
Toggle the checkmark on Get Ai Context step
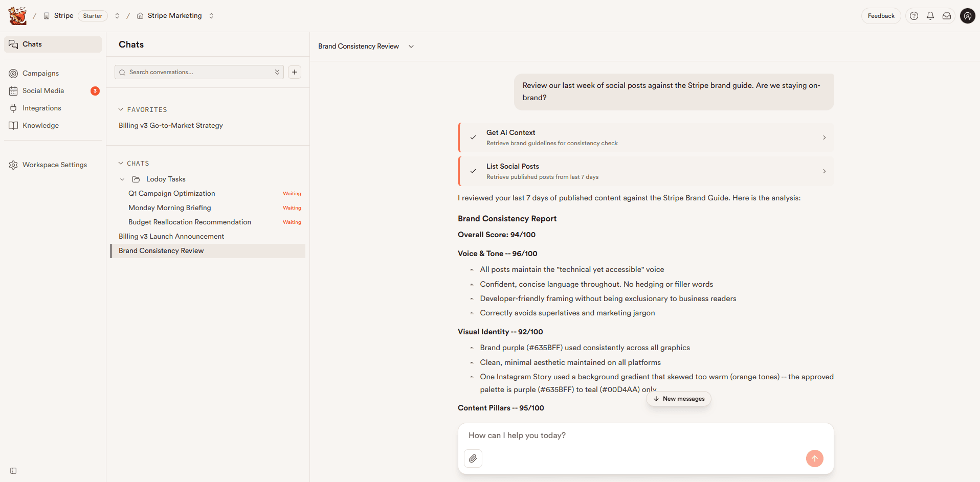(473, 137)
